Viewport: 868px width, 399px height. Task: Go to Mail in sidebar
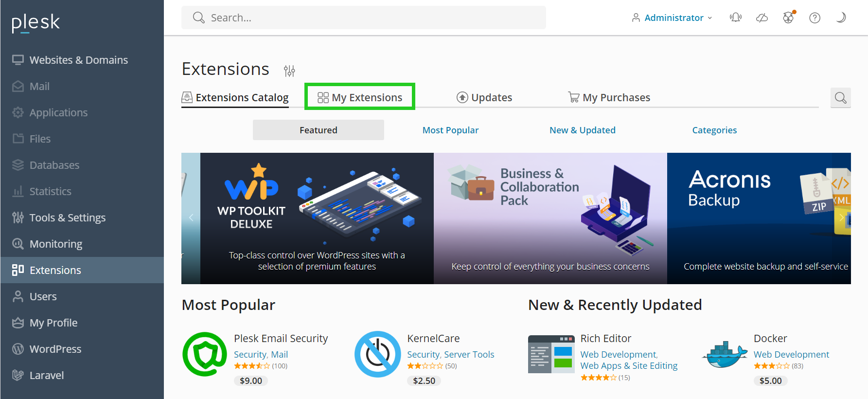[82, 86]
